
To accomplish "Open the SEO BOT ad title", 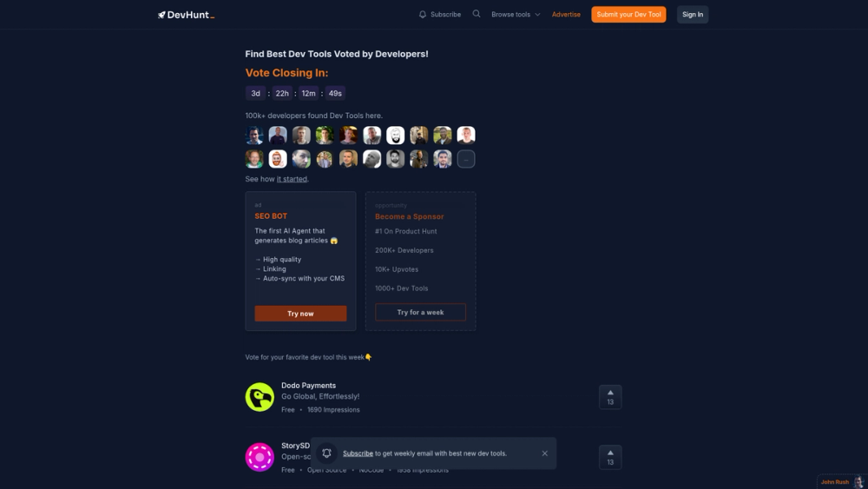I will point(271,216).
